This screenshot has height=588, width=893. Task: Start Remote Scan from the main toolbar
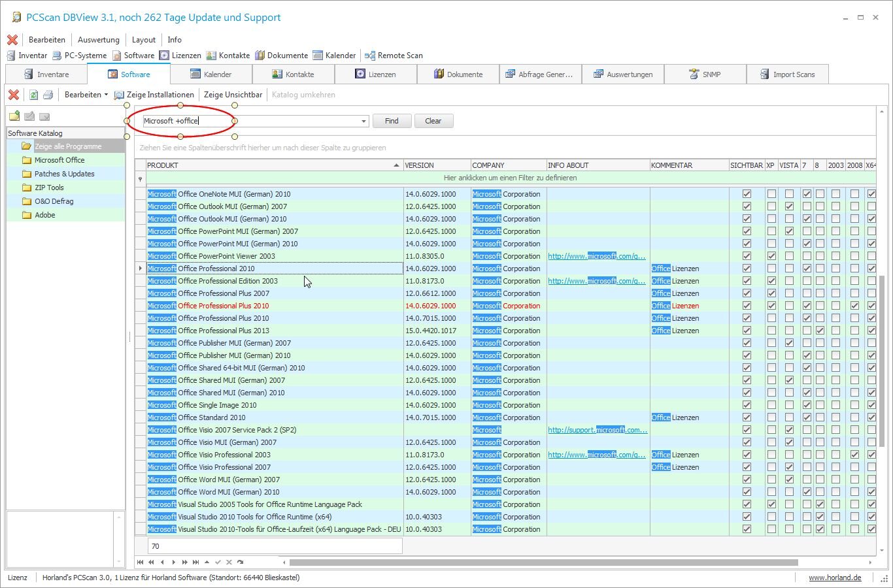click(x=394, y=56)
